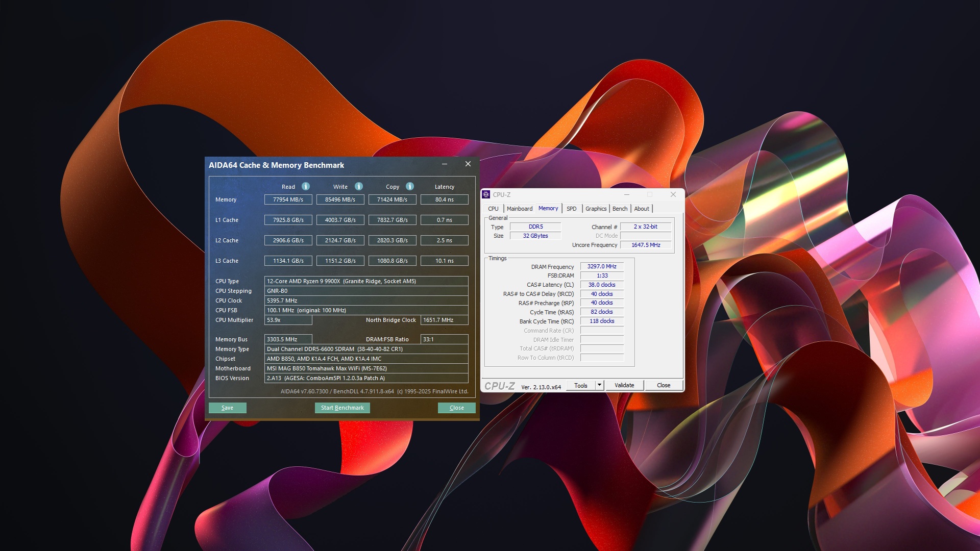Image resolution: width=980 pixels, height=551 pixels.
Task: Click L1 Cache Write value 4003.7 GB/s
Action: tap(340, 220)
